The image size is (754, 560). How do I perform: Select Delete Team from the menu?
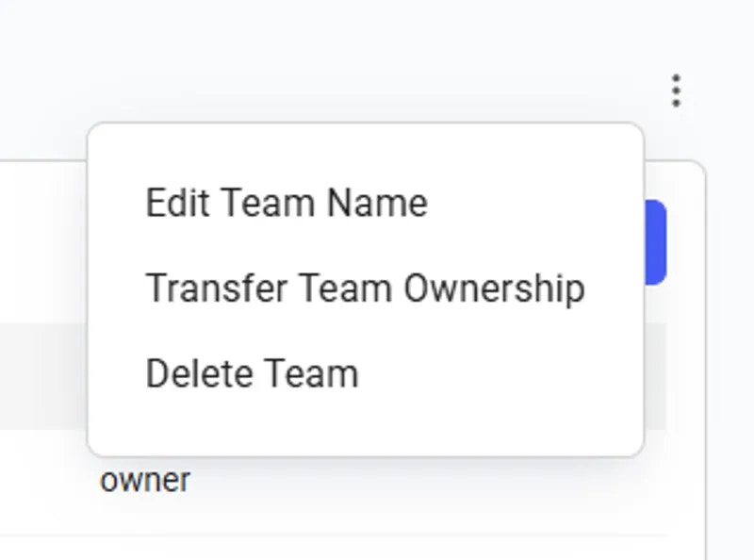252,373
